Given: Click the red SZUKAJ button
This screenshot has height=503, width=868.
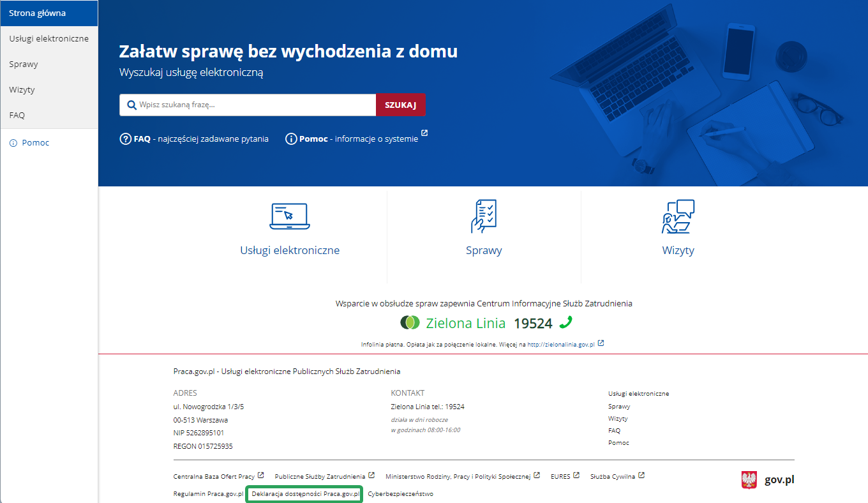Looking at the screenshot, I should click(401, 105).
